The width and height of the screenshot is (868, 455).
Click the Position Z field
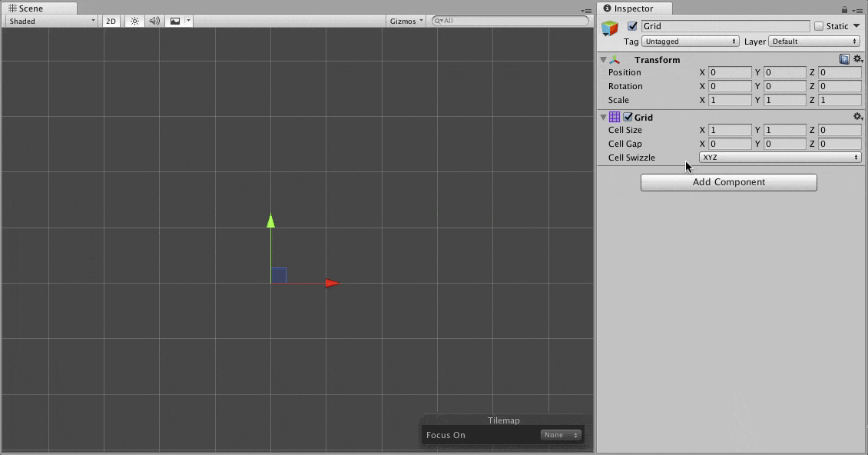840,72
